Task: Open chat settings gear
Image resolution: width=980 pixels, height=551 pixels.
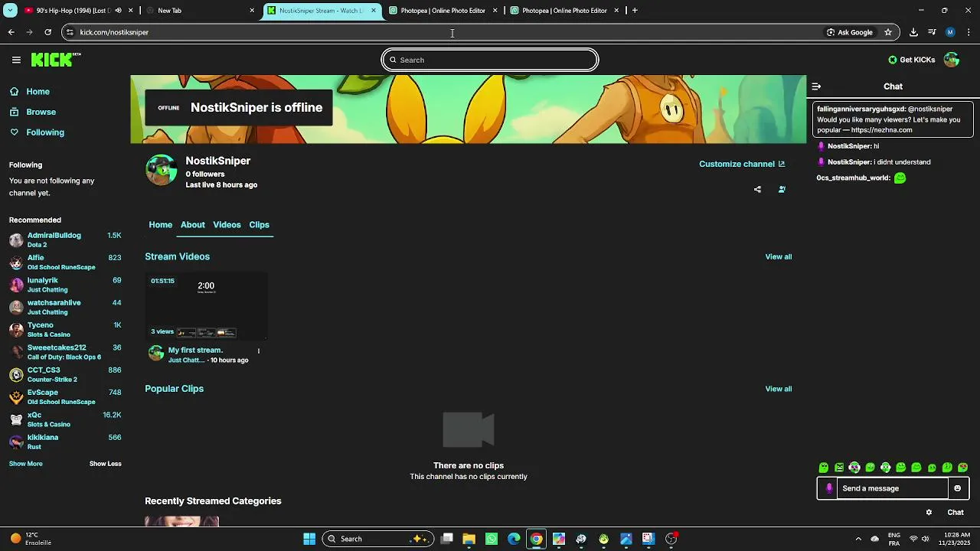Action: (929, 513)
